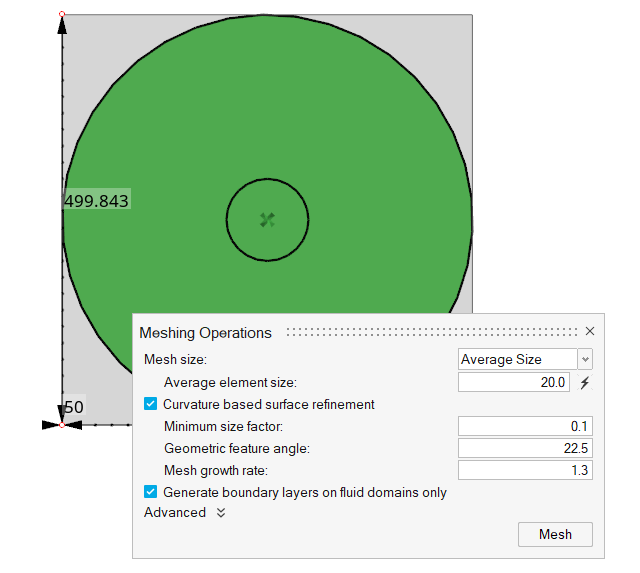Image resolution: width=640 pixels, height=573 pixels.
Task: Uncheck Generate boundary layers on fluid domains only
Action: [x=151, y=492]
